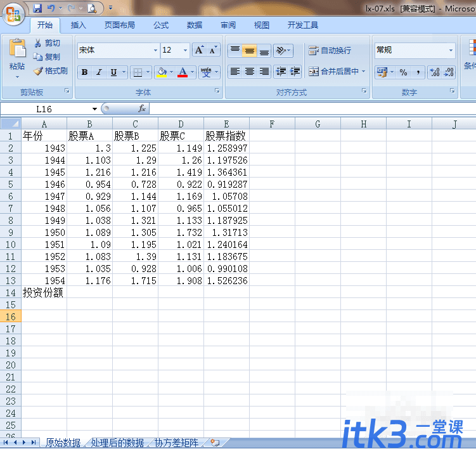Center cell text horizontally
Viewport: 476px width, 449px height.
pyautogui.click(x=250, y=72)
